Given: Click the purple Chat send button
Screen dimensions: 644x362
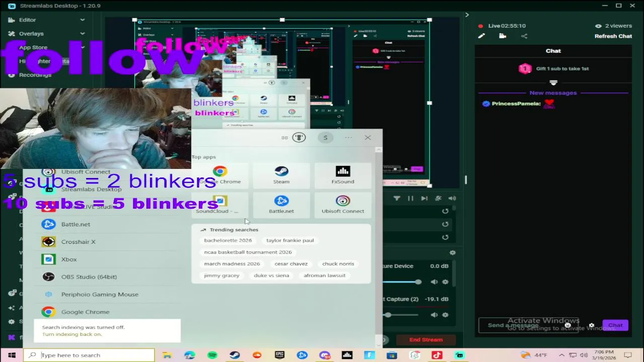Looking at the screenshot, I should [x=615, y=325].
